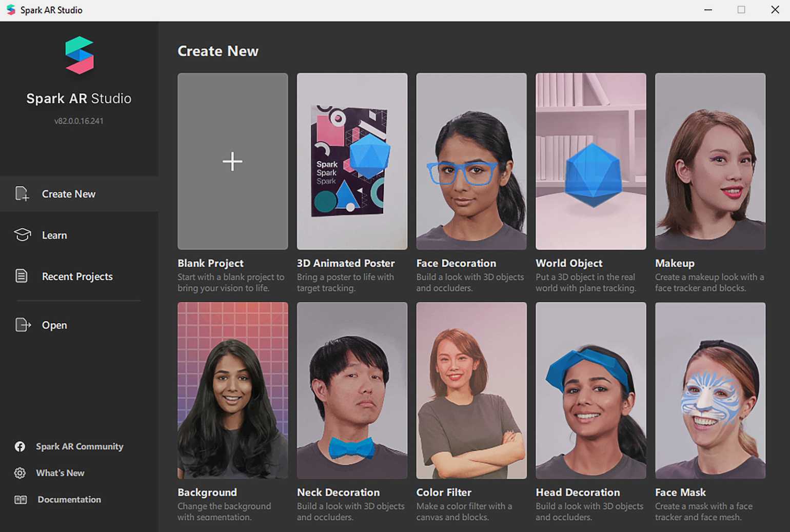The height and width of the screenshot is (532, 790).
Task: Click the Makeup title text
Action: pos(675,263)
